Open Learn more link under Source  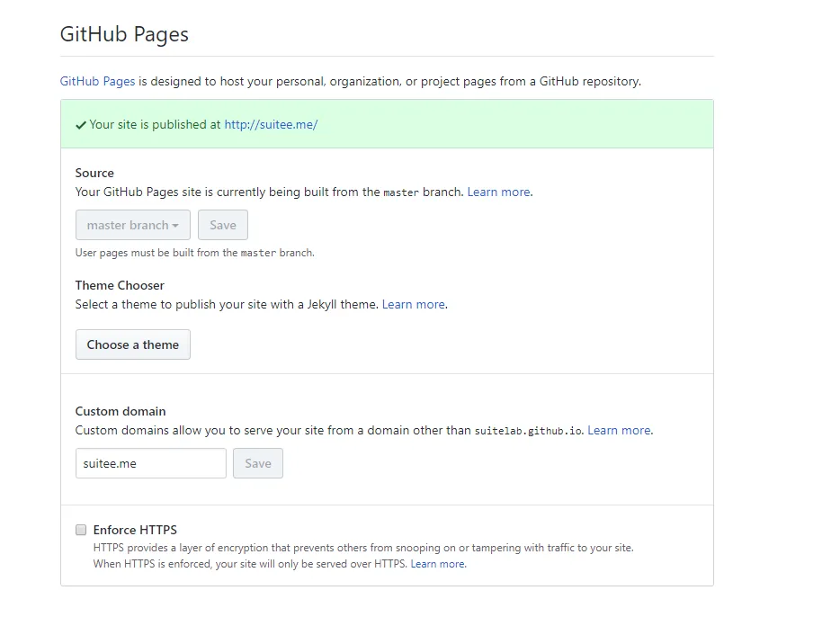498,192
